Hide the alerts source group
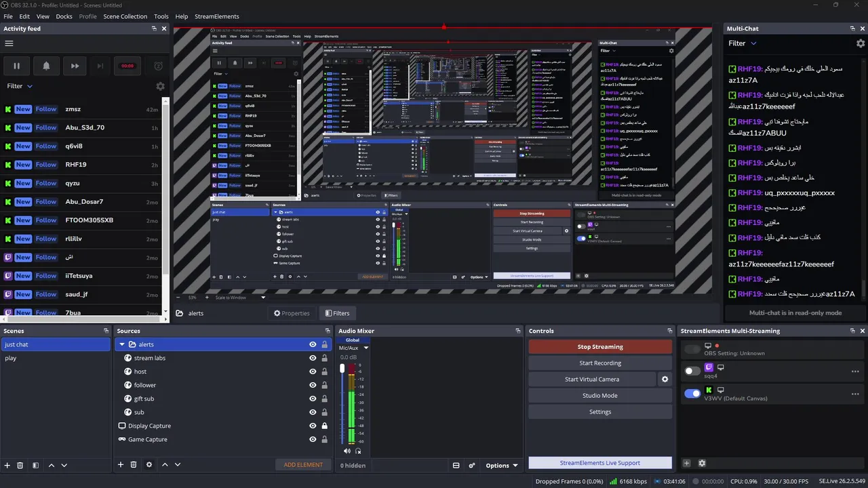The width and height of the screenshot is (868, 488). 313,344
